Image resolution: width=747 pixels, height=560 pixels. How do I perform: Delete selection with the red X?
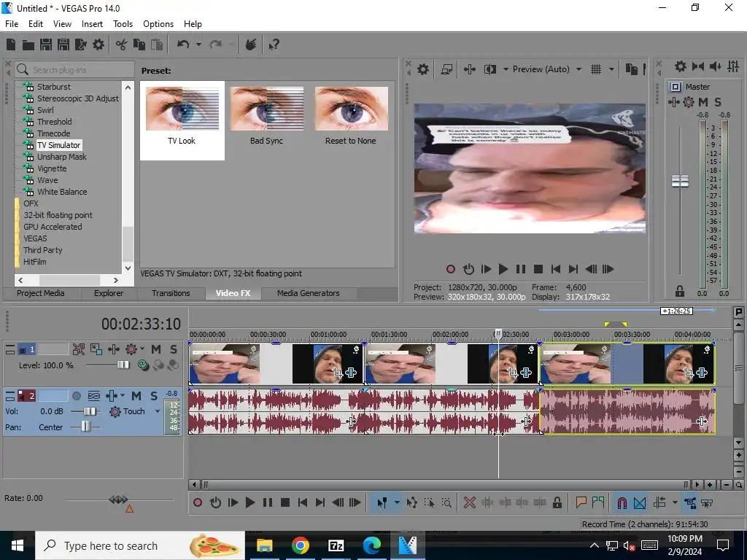tap(470, 502)
